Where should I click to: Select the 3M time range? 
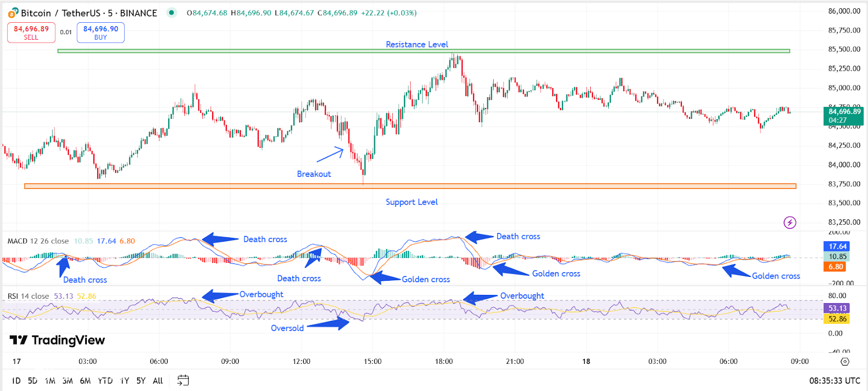click(x=67, y=381)
